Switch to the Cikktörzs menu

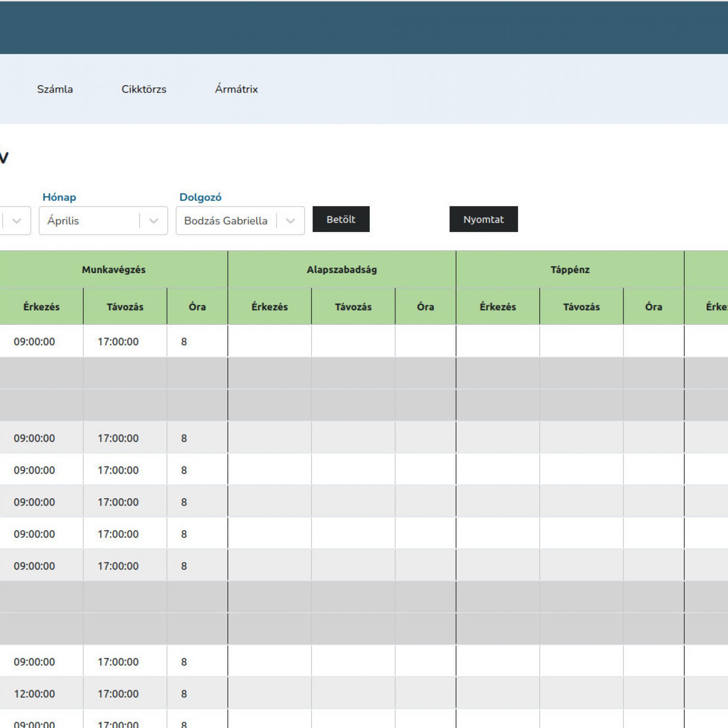pyautogui.click(x=144, y=89)
